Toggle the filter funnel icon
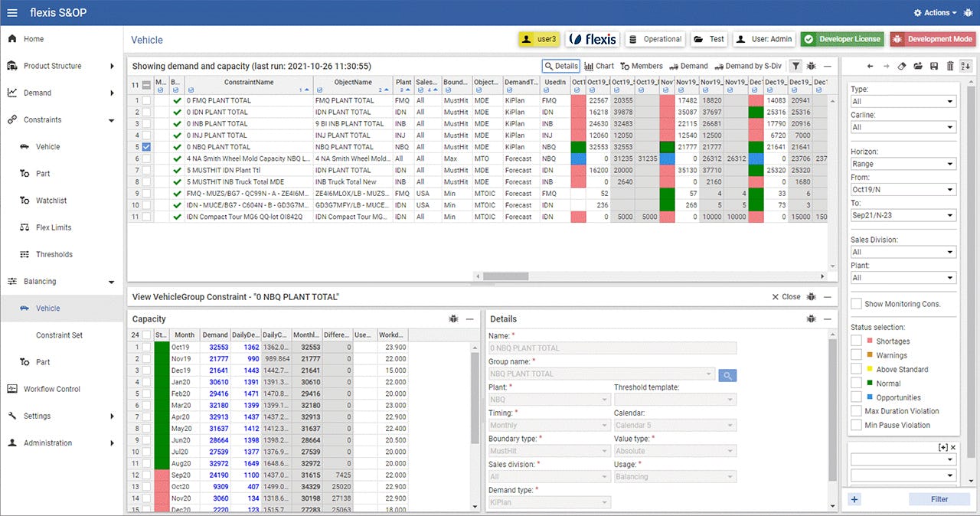 [x=796, y=67]
